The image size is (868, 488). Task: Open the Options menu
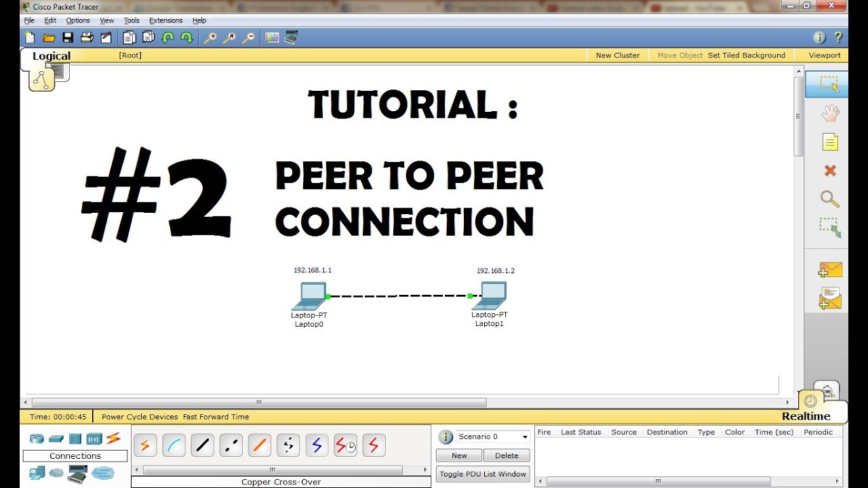(x=78, y=20)
